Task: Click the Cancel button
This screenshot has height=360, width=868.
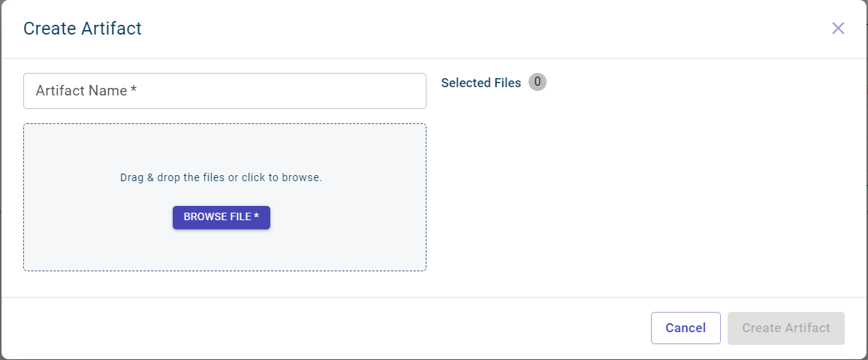Action: [x=686, y=328]
